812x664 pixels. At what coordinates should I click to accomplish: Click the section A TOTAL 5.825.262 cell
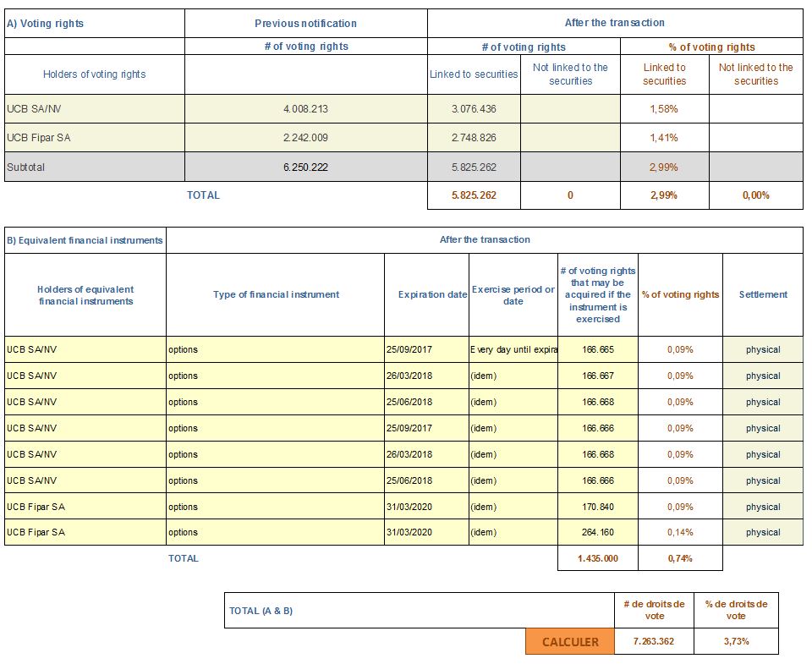474,195
